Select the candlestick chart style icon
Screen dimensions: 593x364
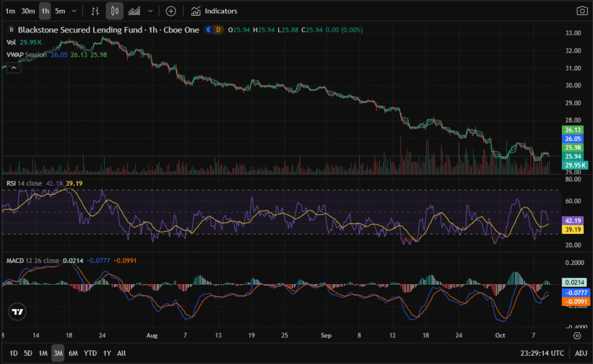pos(115,11)
